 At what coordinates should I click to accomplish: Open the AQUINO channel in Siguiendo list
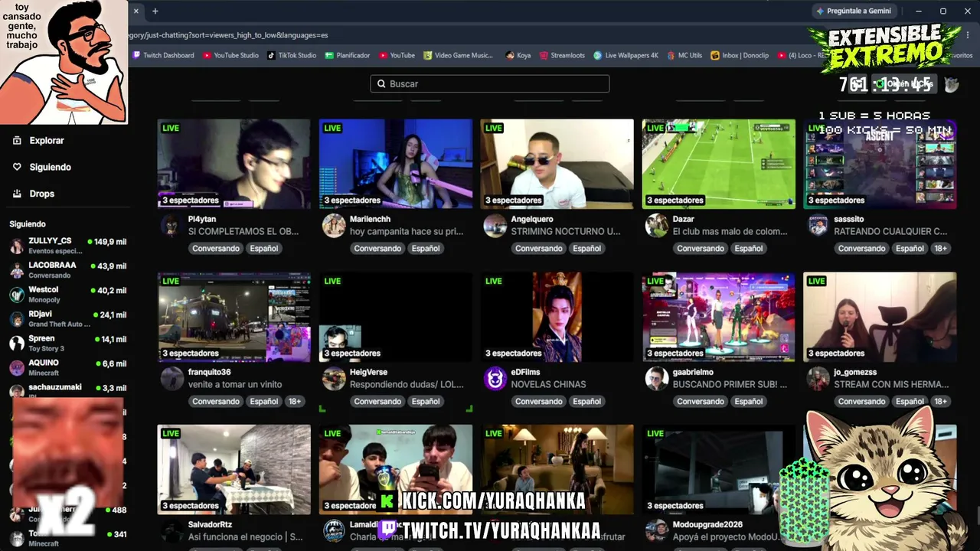pos(67,367)
